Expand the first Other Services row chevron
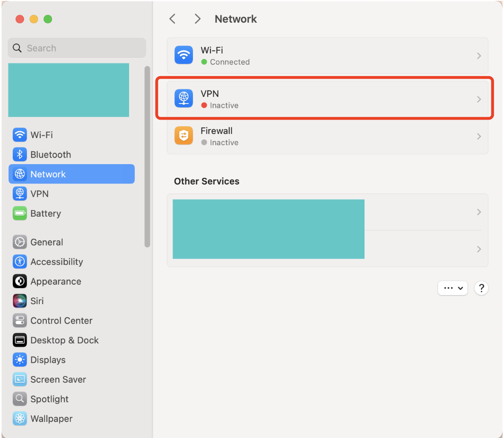 479,212
